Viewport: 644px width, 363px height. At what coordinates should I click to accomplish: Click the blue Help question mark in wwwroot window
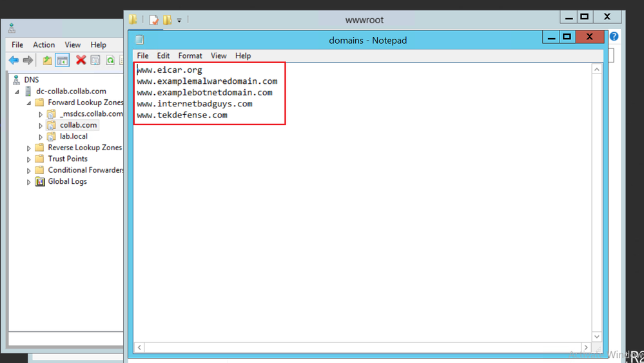click(x=614, y=37)
